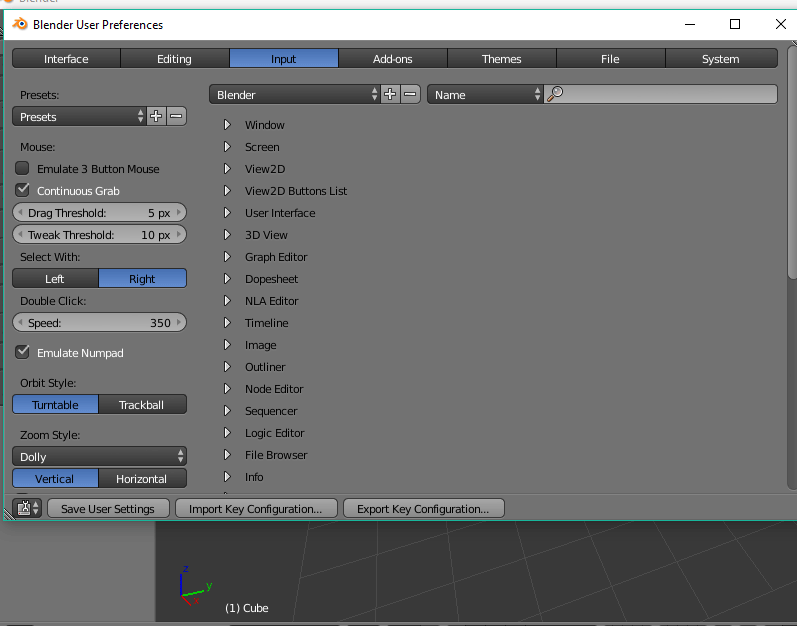
Task: Expand the Dopesheet keymap section
Action: (x=227, y=278)
